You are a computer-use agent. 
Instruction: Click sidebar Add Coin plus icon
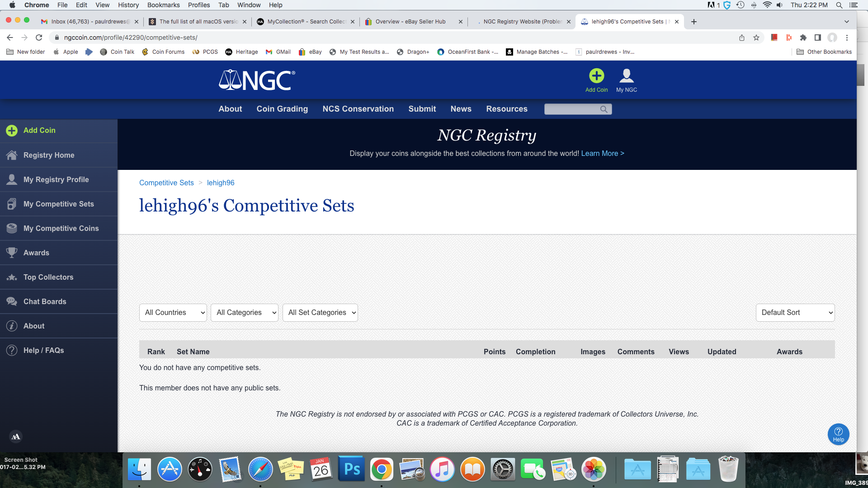tap(12, 131)
